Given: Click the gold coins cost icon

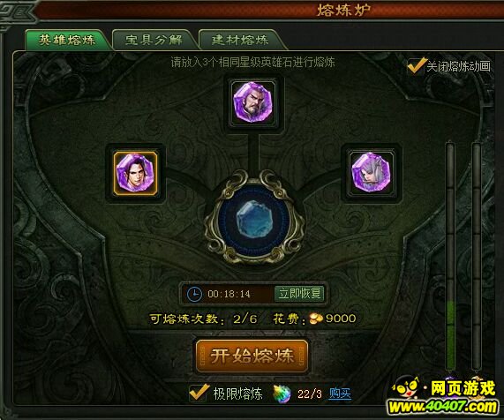Looking at the screenshot, I should click(316, 319).
